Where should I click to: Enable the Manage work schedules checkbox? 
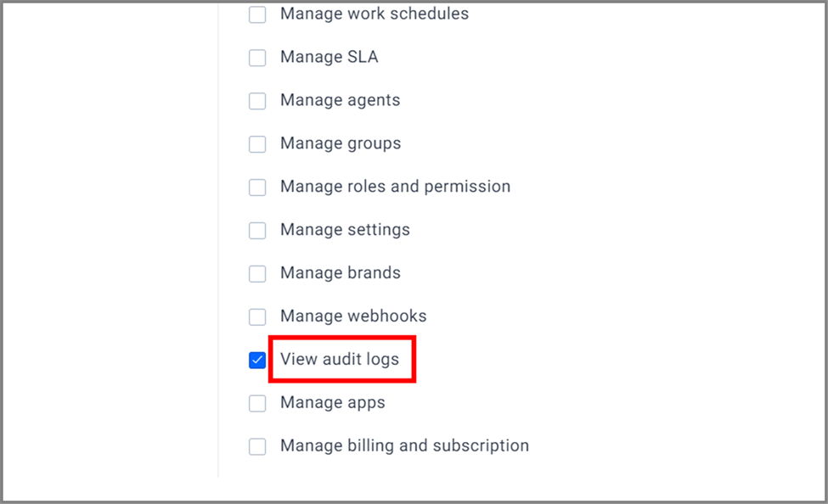point(257,14)
